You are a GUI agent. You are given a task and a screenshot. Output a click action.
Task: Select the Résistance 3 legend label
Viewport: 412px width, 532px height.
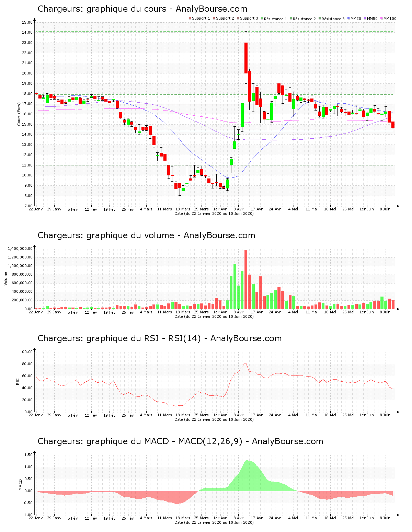[333, 19]
